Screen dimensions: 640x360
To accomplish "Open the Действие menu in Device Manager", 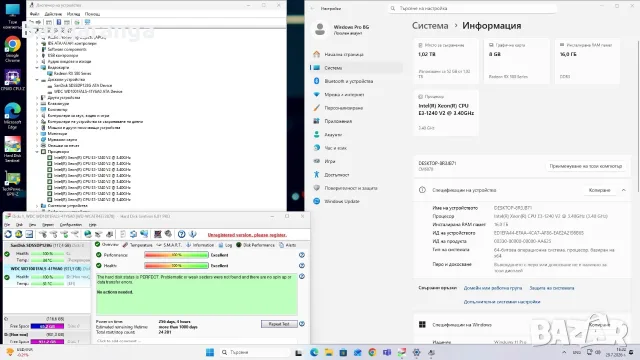I will coord(53,14).
